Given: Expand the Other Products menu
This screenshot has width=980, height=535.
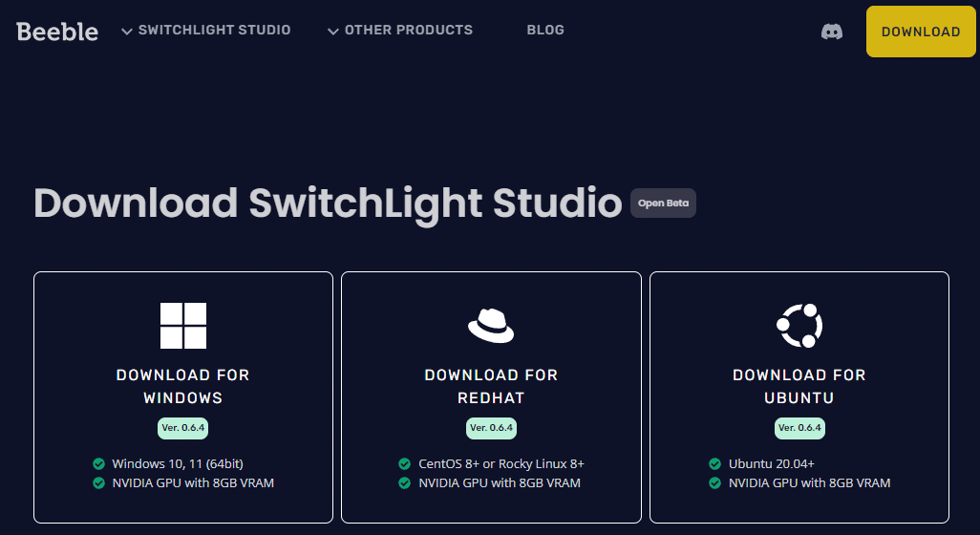Looking at the screenshot, I should click(400, 30).
